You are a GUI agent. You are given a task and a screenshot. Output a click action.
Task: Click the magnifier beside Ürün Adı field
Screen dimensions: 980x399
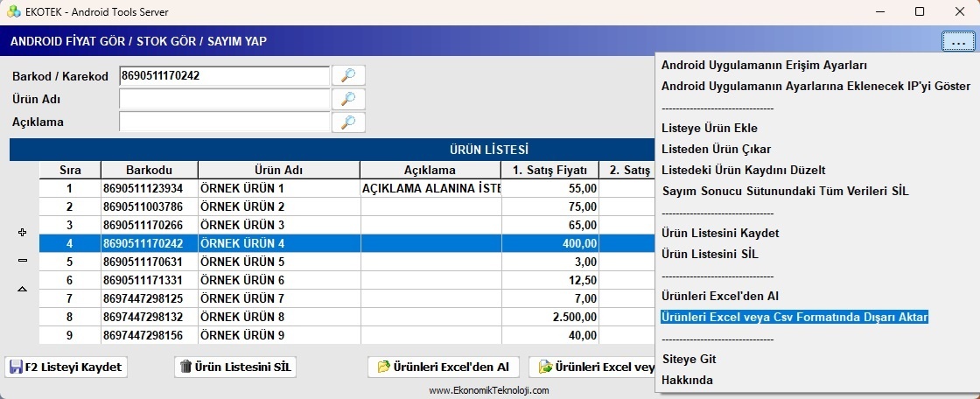click(348, 99)
